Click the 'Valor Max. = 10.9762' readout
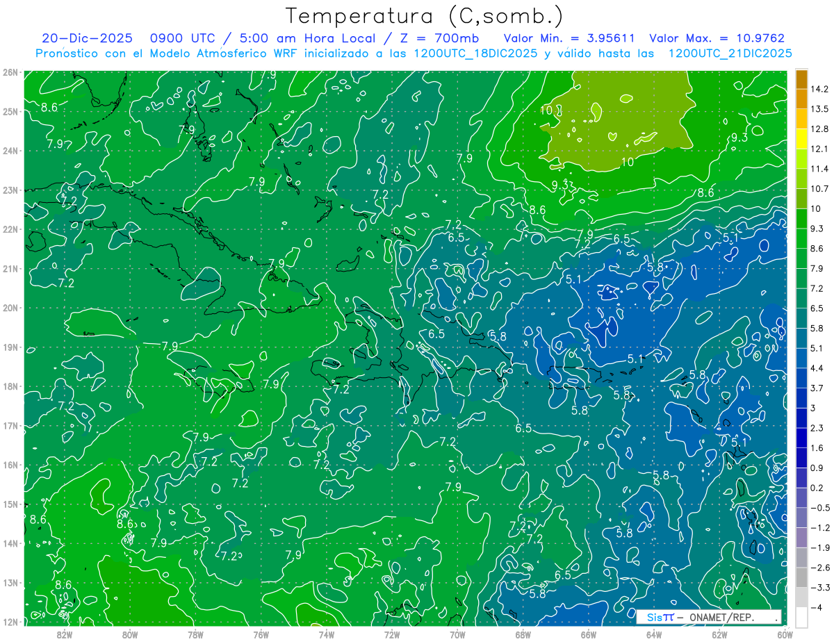 717,38
